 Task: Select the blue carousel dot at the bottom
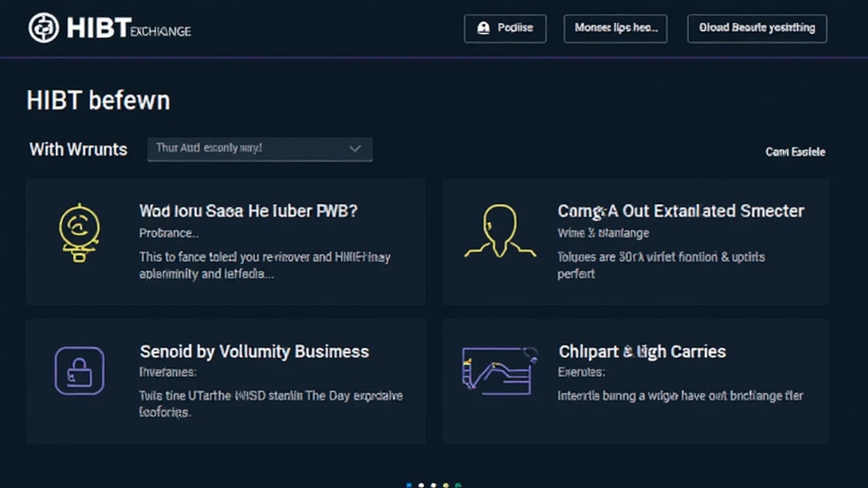(x=409, y=485)
